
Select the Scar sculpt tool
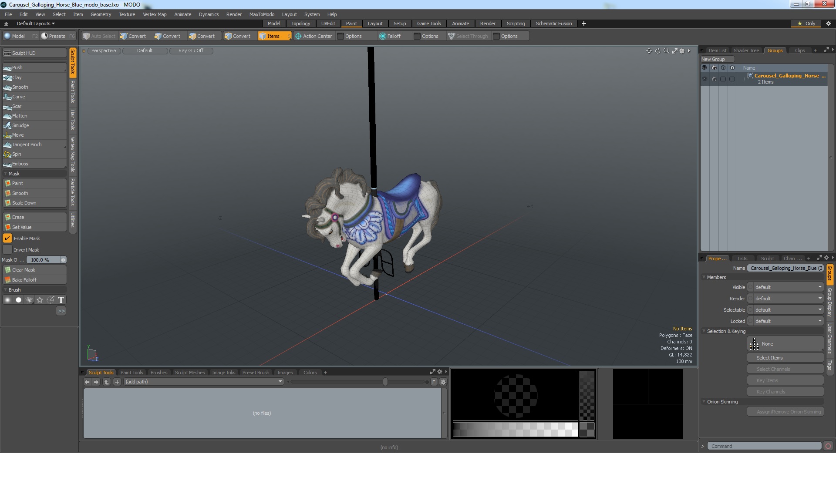34,106
